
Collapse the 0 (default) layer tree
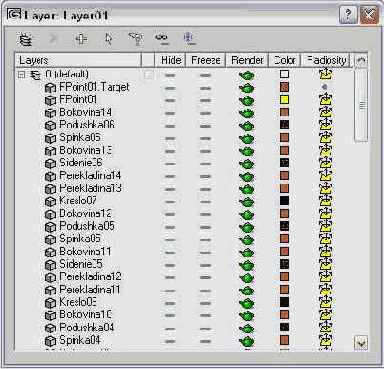(22, 75)
